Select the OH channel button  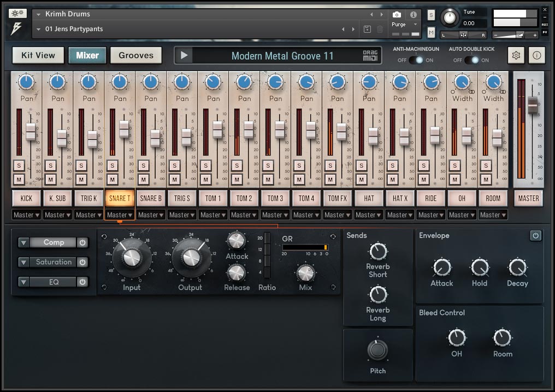click(462, 199)
